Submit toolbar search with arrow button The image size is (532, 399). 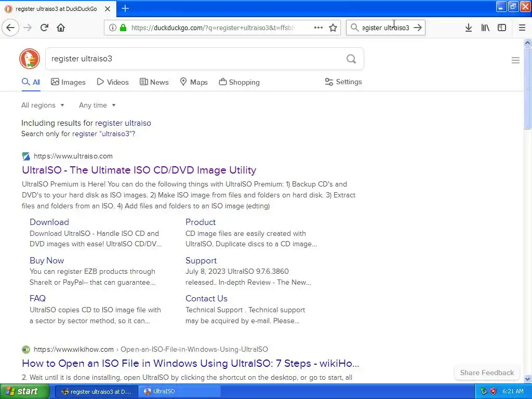click(418, 28)
